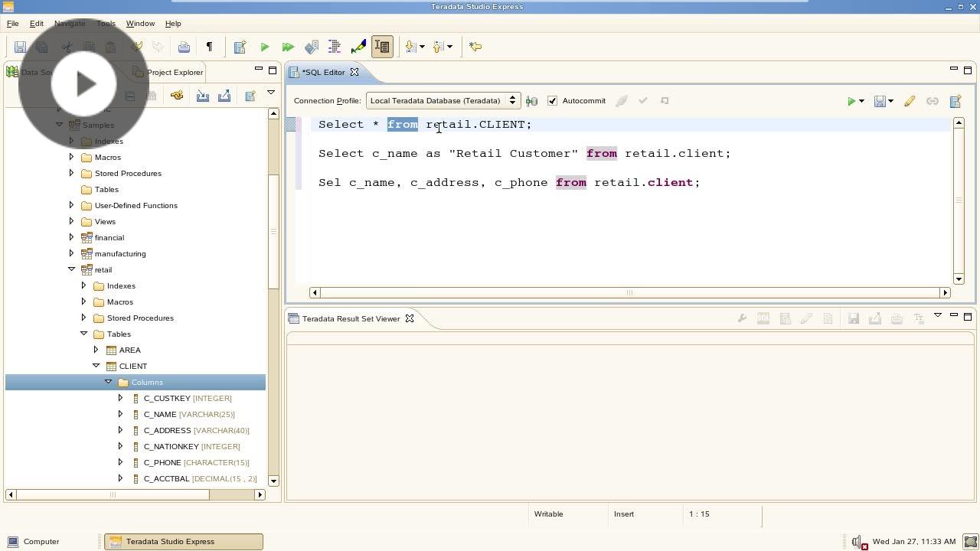Screen dimensions: 980x551
Task: Click the run SQL icon in editor toolbar
Action: pos(851,101)
